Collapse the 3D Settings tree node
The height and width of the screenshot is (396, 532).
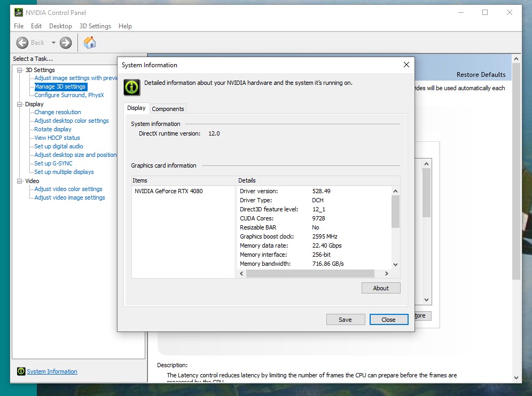click(20, 70)
